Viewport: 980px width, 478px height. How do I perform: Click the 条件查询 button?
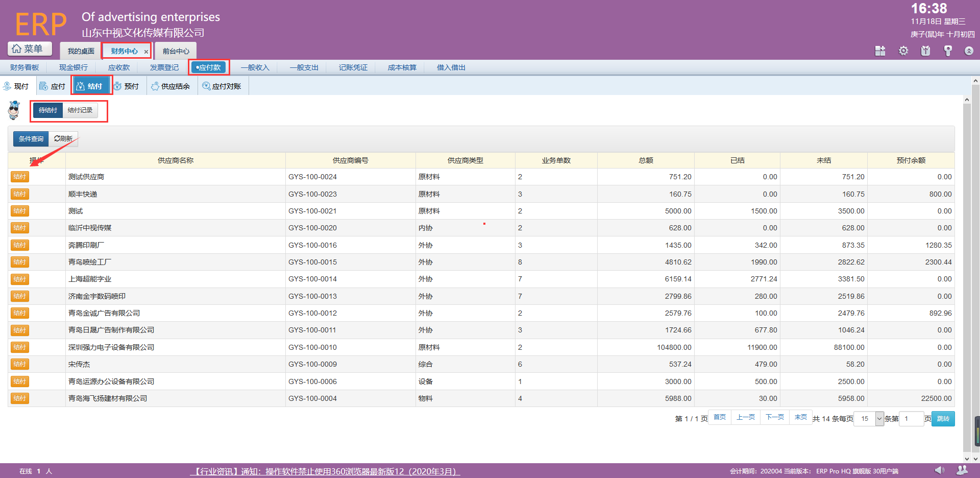(31, 139)
